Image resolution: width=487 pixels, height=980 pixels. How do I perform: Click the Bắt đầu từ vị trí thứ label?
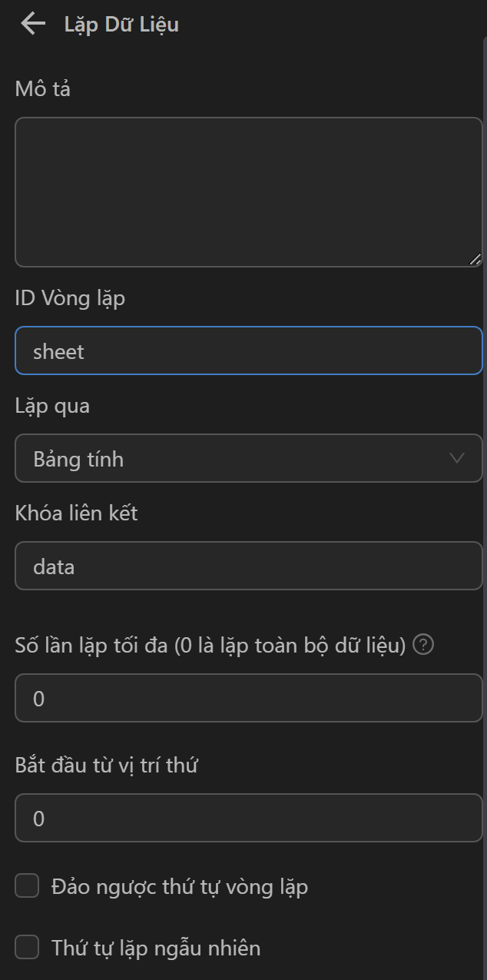pos(107,766)
